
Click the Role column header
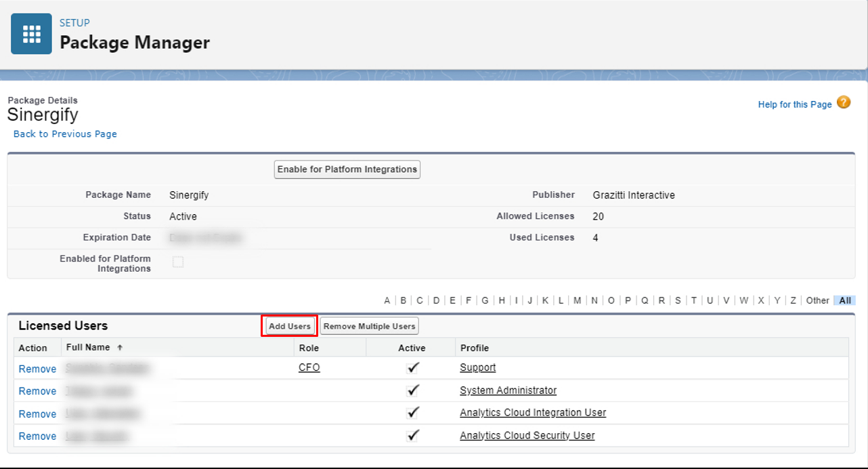tap(308, 348)
